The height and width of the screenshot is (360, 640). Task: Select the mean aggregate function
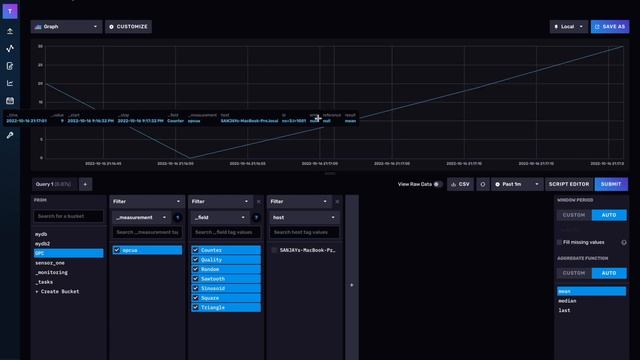click(x=591, y=291)
